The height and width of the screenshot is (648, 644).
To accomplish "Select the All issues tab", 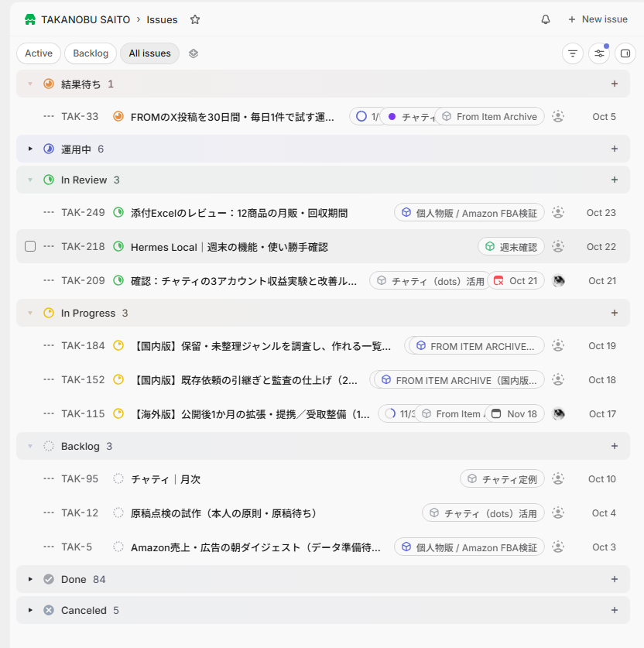I will [x=149, y=53].
